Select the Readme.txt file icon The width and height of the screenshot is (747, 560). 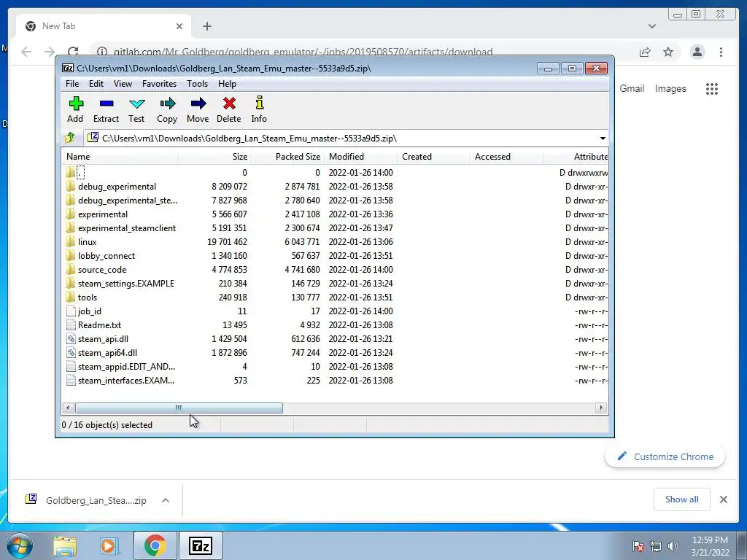(x=71, y=324)
